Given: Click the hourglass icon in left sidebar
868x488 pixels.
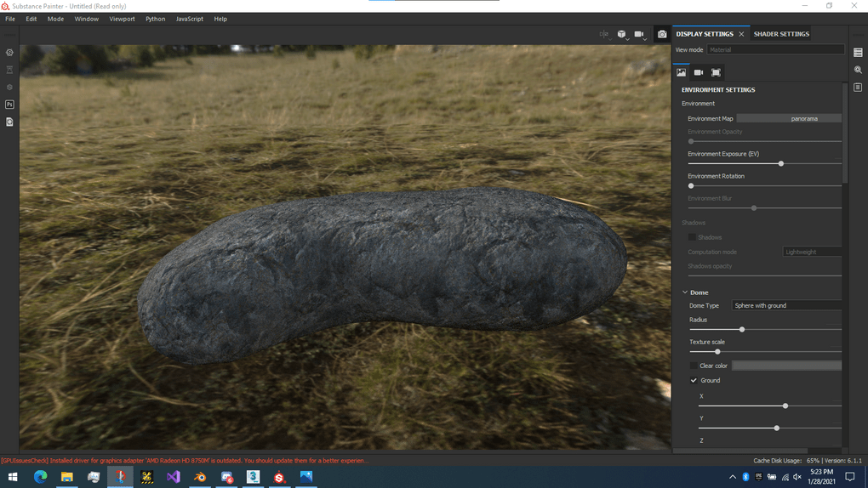Looking at the screenshot, I should 9,70.
